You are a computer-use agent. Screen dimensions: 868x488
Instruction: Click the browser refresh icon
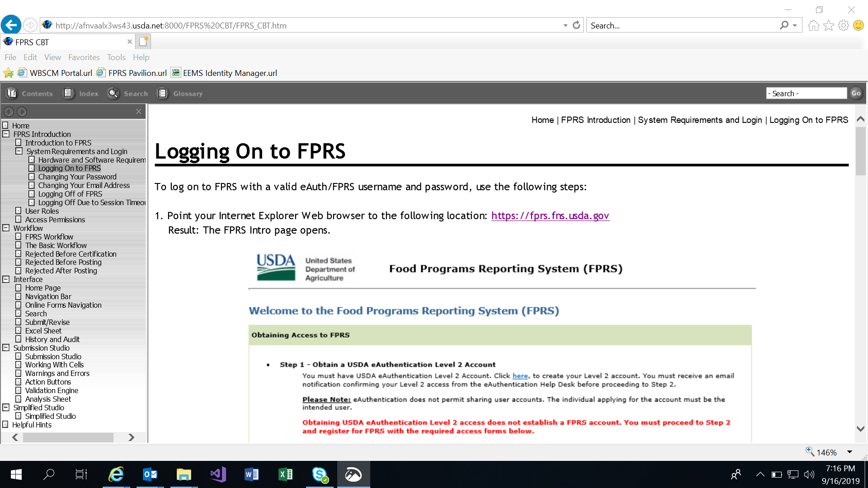576,25
